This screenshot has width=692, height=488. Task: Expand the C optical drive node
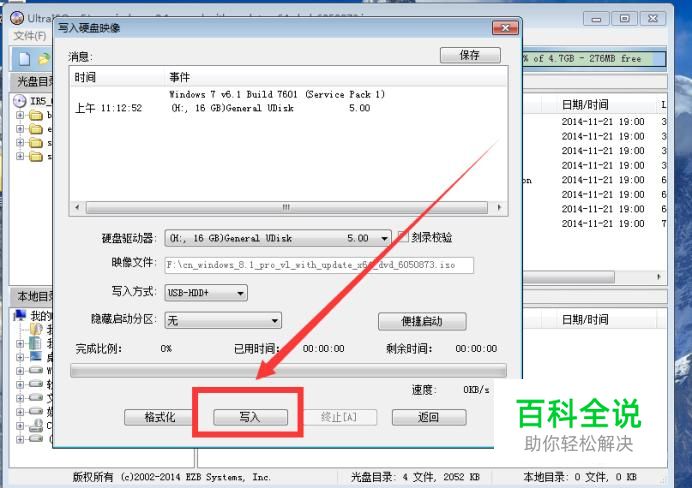pos(20,426)
